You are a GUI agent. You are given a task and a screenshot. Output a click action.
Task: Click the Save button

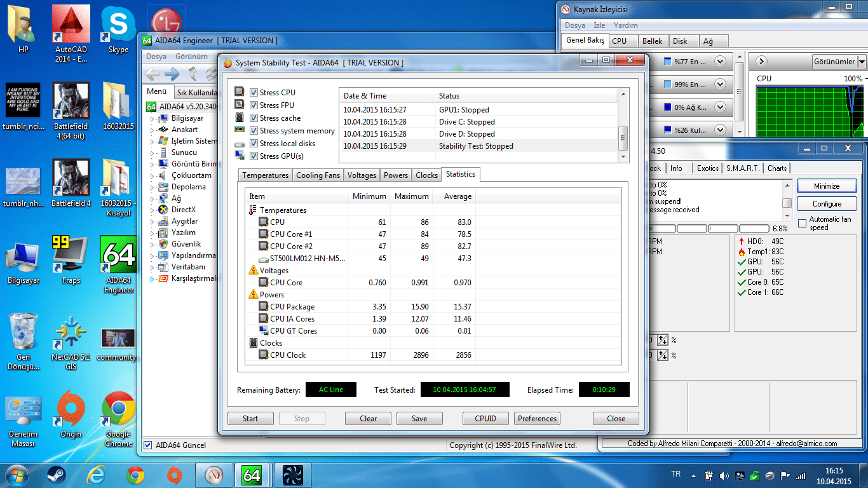point(419,419)
